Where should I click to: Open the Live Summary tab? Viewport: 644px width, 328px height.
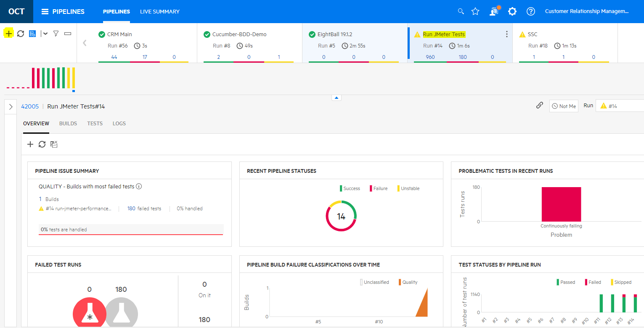point(159,12)
